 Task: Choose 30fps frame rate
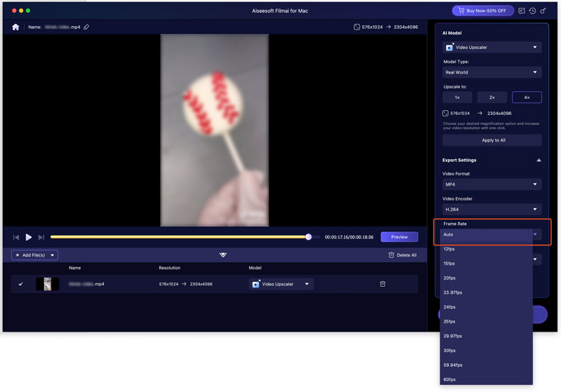point(486,351)
